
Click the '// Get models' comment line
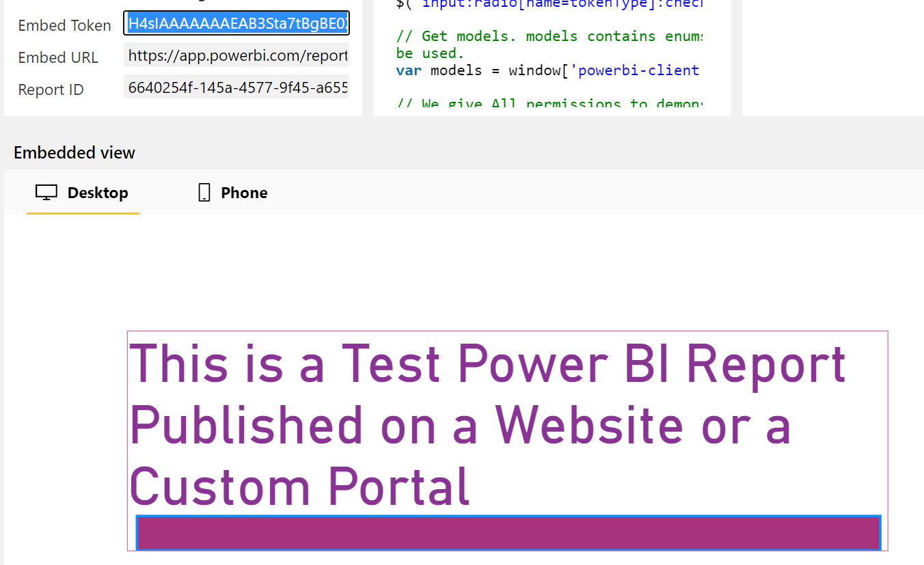pos(548,36)
